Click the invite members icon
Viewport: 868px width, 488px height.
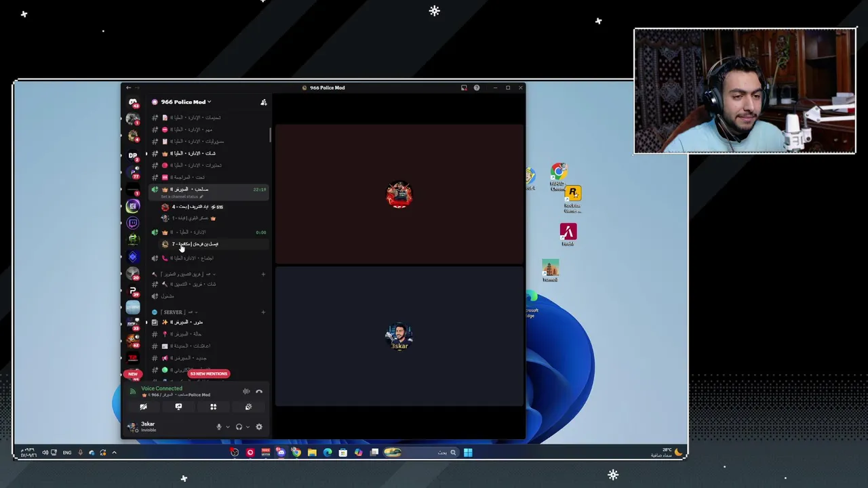pos(264,102)
